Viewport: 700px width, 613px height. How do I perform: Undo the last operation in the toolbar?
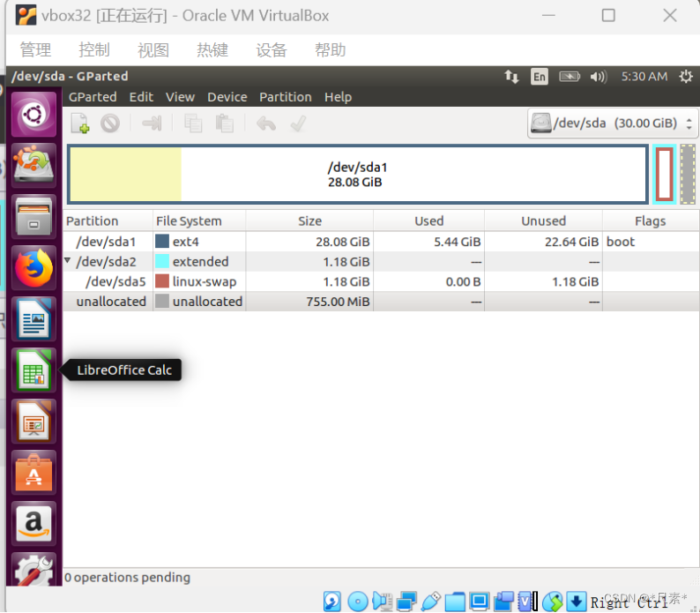point(266,123)
